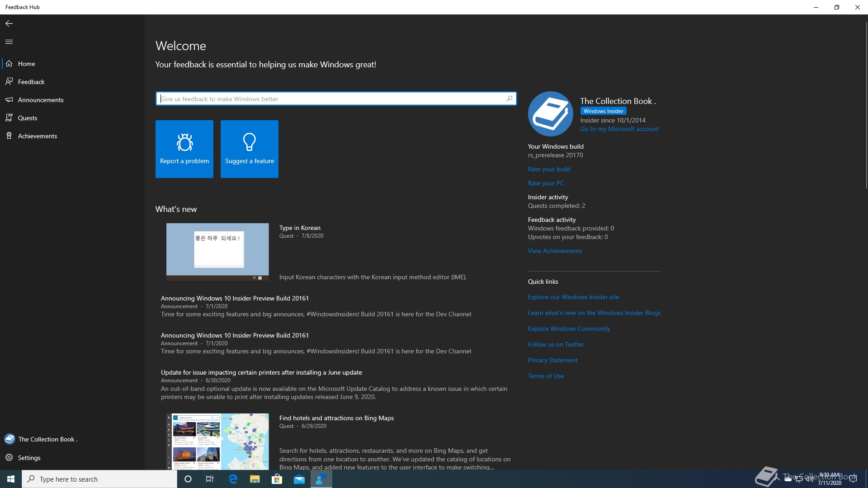The height and width of the screenshot is (488, 868).
Task: Go to Announcements in the sidebar
Action: pyautogui.click(x=72, y=100)
